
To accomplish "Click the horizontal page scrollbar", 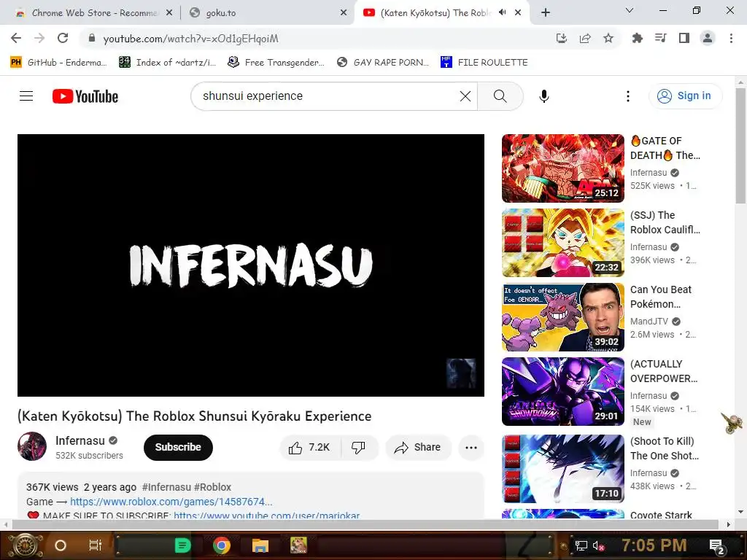I will [x=365, y=525].
